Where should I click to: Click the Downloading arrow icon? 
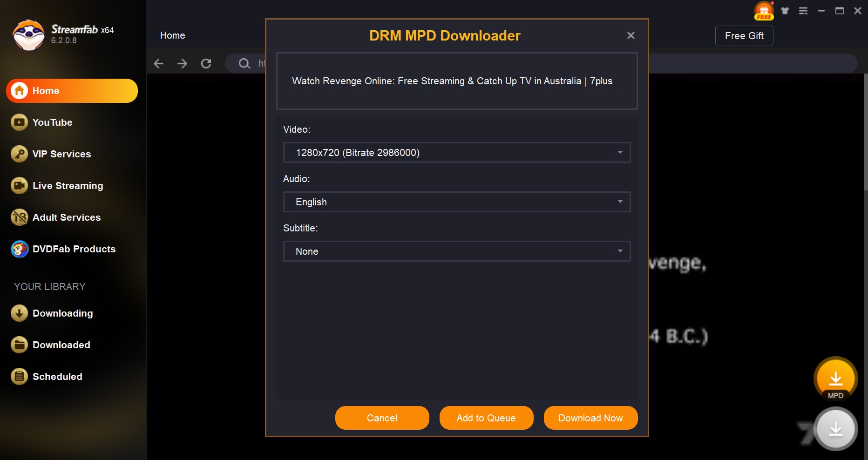pyautogui.click(x=19, y=313)
